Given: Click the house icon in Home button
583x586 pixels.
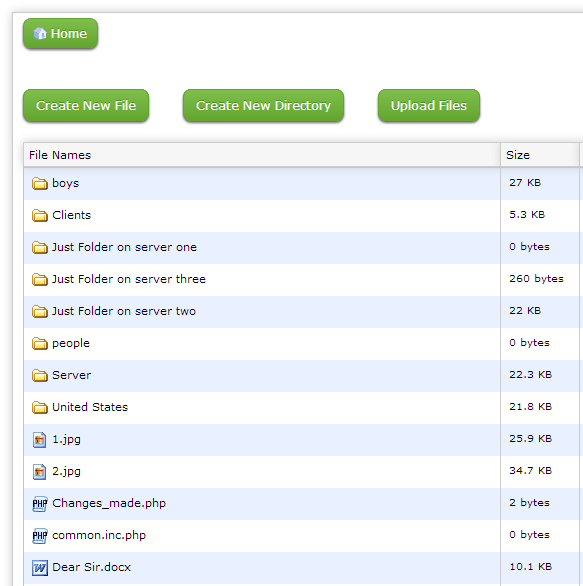Looking at the screenshot, I should click(40, 34).
